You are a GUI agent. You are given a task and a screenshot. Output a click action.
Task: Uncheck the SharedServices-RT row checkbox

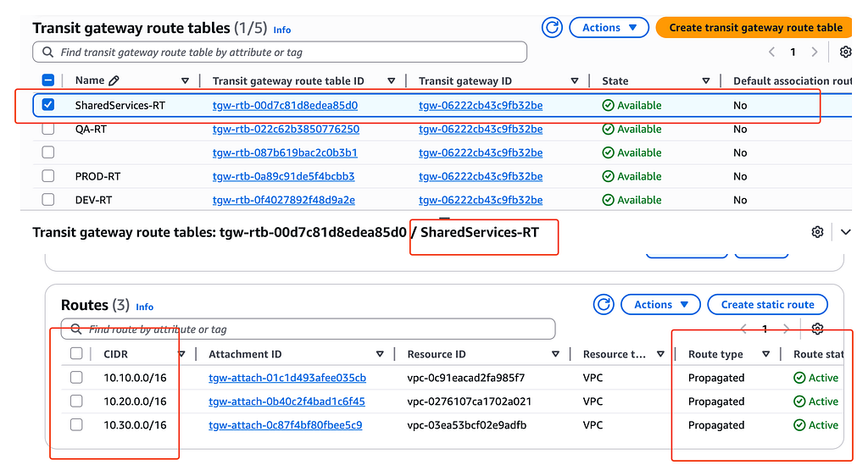[x=48, y=104]
